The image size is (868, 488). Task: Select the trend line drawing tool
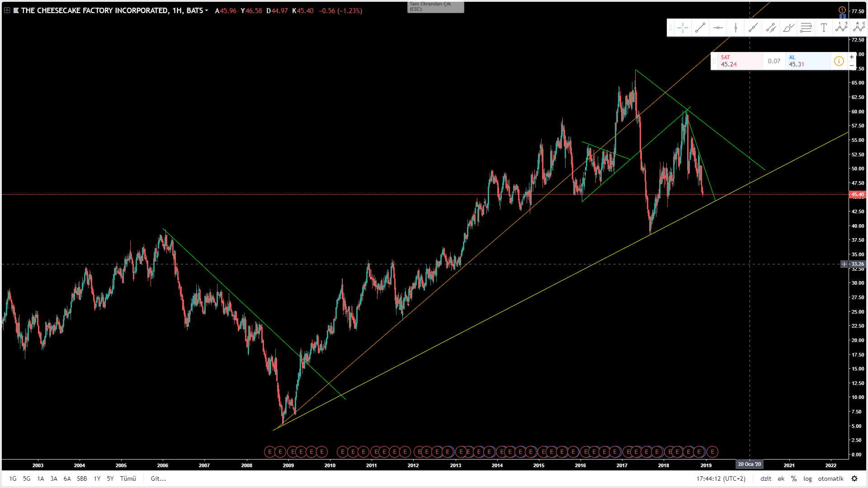tap(700, 28)
